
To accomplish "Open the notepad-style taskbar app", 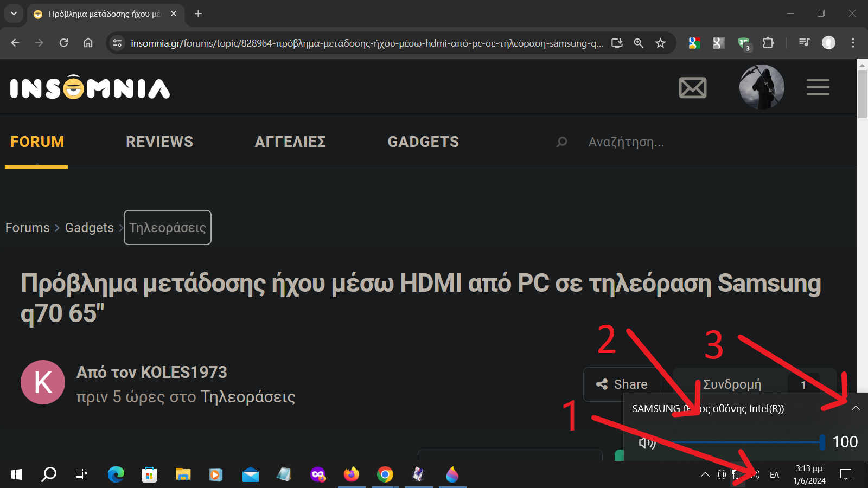I will click(x=284, y=475).
